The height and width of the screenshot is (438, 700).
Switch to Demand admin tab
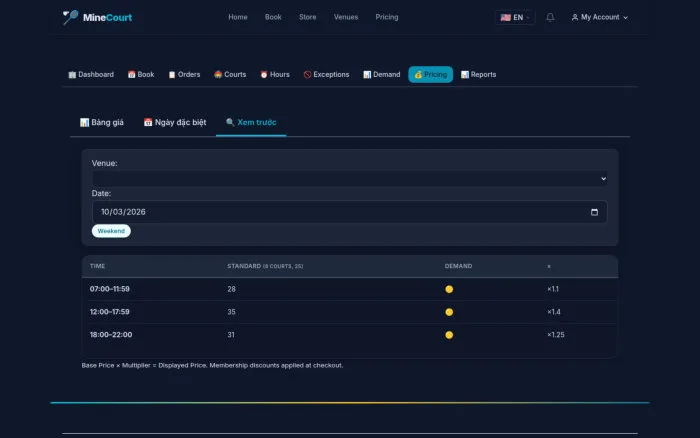click(x=382, y=75)
